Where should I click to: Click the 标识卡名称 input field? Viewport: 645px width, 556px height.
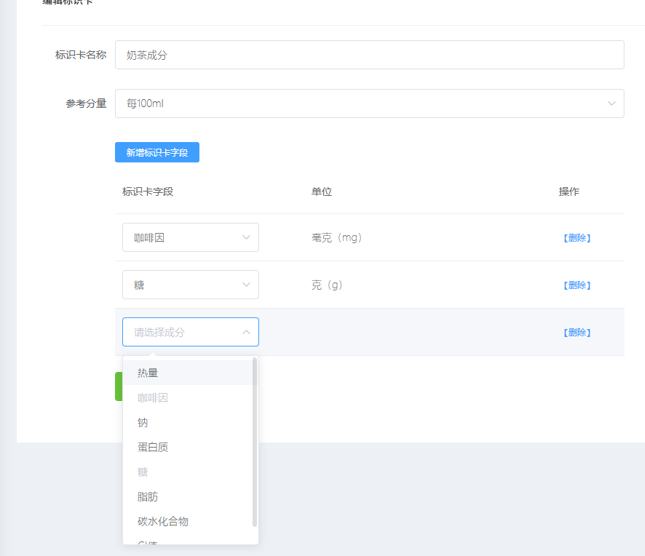[x=369, y=55]
